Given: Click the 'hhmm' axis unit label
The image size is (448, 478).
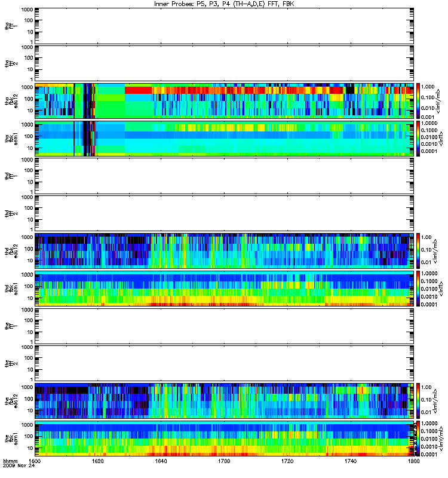Looking at the screenshot, I should [10, 461].
